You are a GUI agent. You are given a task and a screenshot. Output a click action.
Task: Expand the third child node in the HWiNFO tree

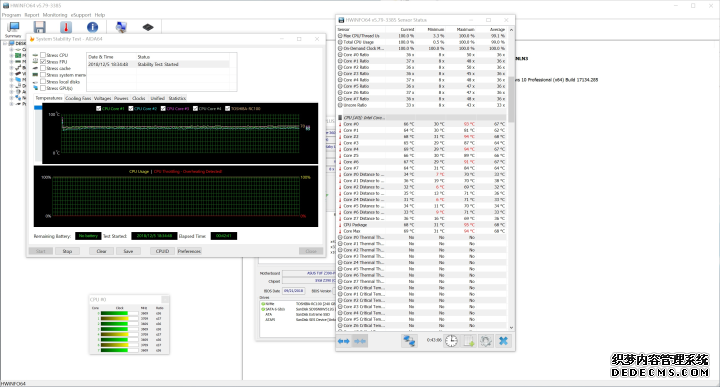(x=11, y=62)
